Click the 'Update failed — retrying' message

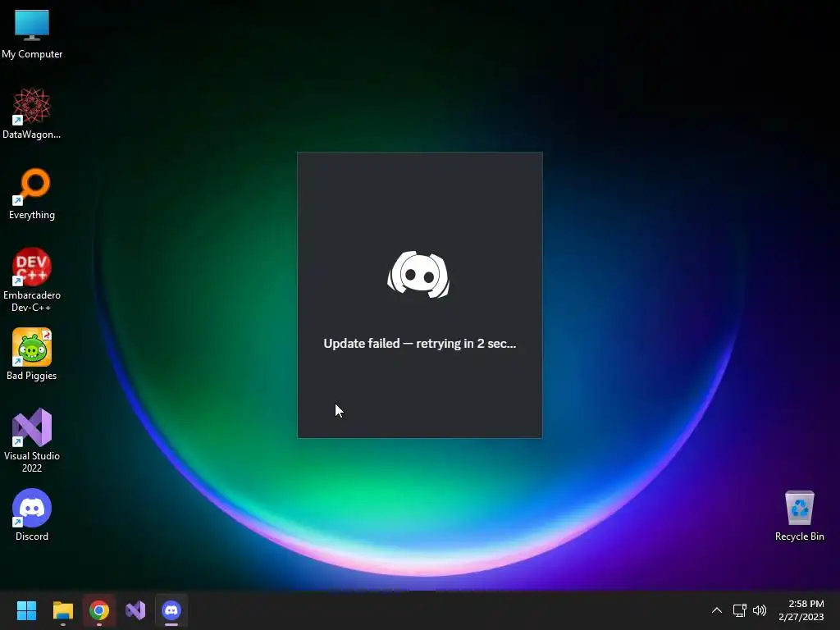(x=419, y=344)
